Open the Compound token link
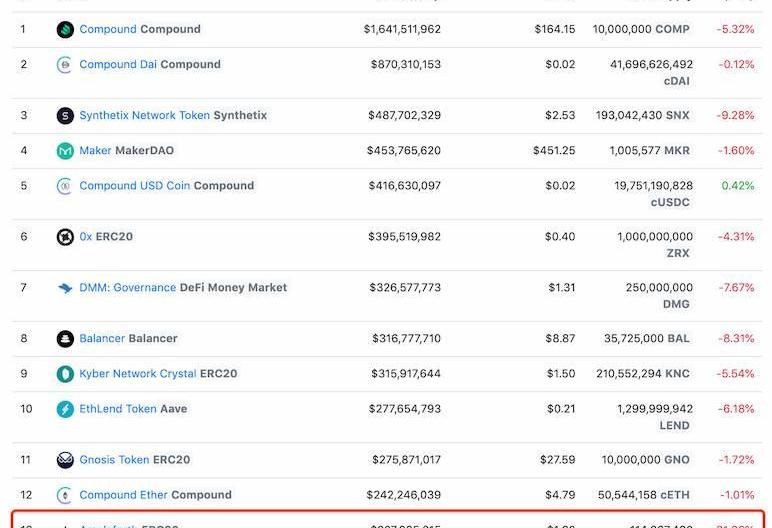 pyautogui.click(x=108, y=30)
